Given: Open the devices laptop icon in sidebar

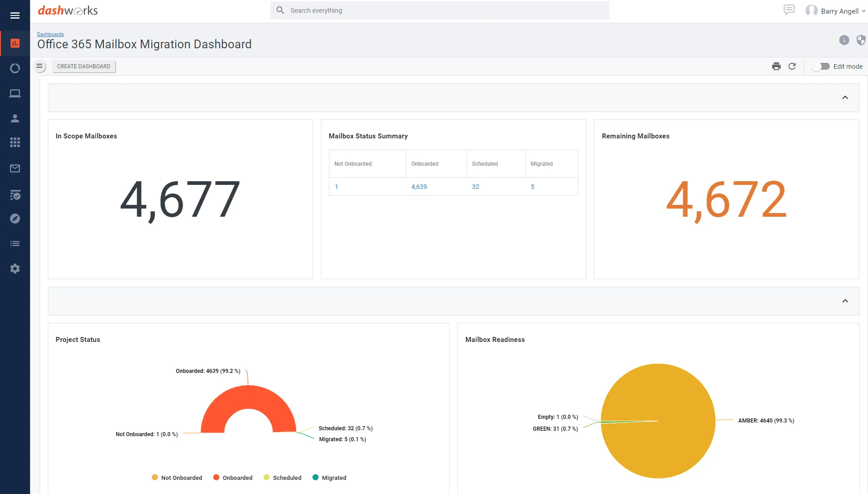Looking at the screenshot, I should pyautogui.click(x=15, y=93).
